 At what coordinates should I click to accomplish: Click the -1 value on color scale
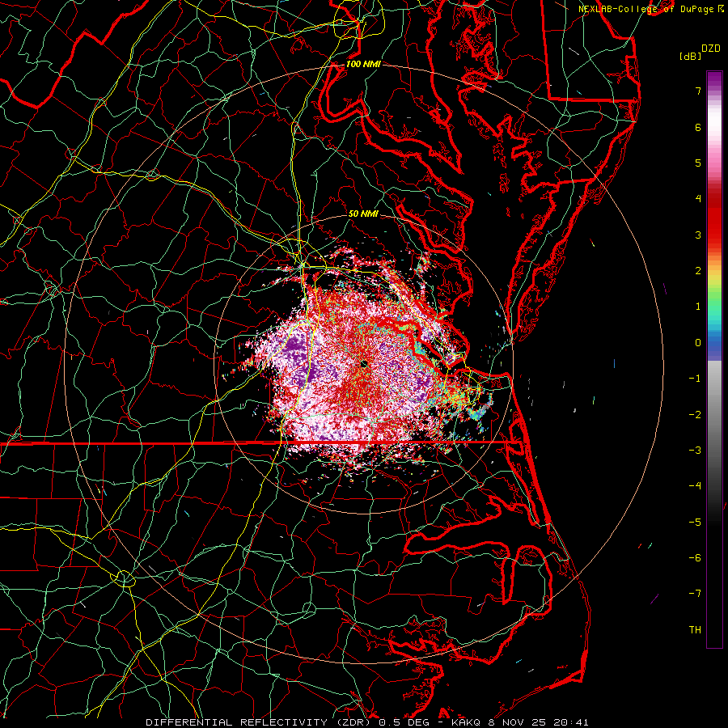pyautogui.click(x=695, y=379)
